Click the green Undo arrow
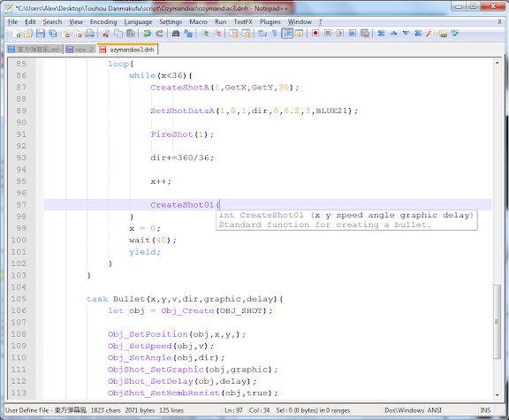 point(147,33)
